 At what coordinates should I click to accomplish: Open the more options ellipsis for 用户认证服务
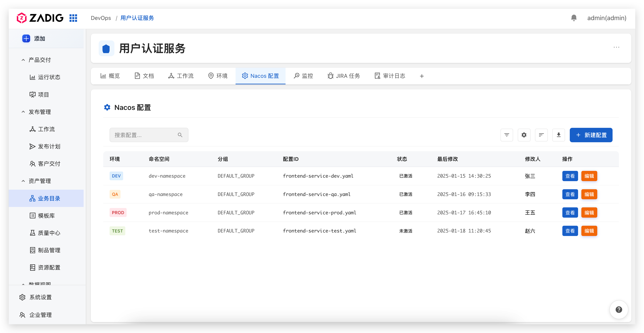616,47
